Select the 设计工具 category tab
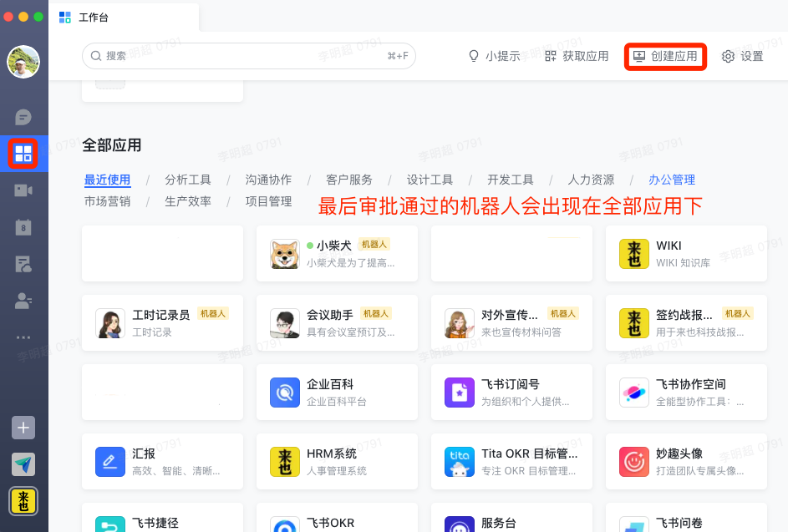 pos(430,180)
